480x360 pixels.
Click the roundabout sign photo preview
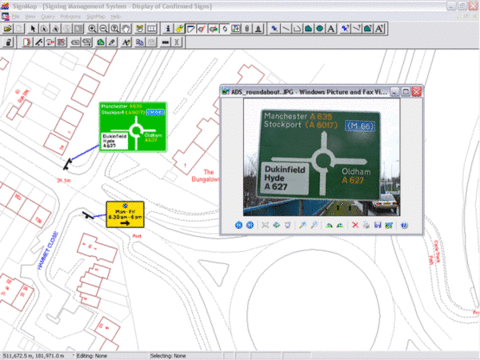point(322,157)
